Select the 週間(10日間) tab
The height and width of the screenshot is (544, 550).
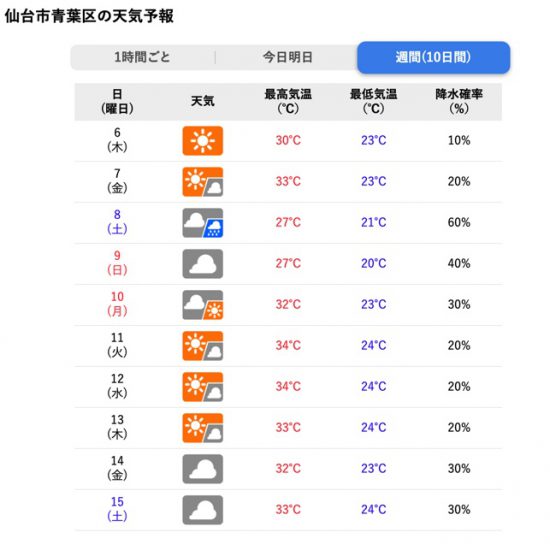[434, 58]
